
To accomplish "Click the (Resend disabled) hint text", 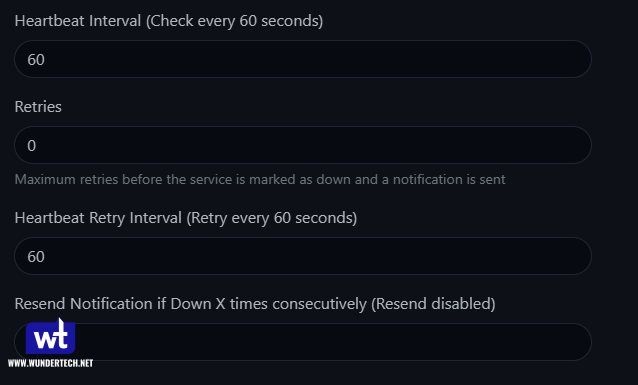I will coord(433,304).
